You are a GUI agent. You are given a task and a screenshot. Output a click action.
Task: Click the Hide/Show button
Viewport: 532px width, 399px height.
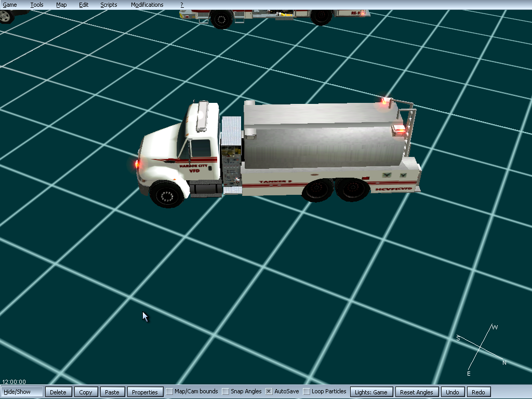click(22, 392)
